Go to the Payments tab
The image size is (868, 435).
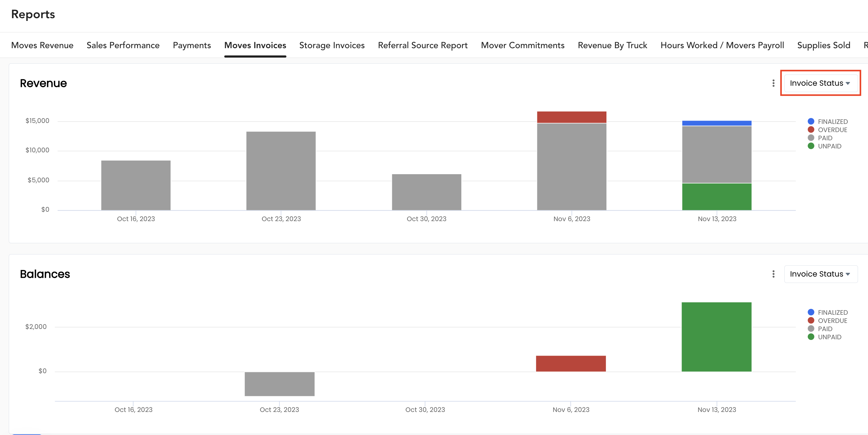[x=192, y=45]
